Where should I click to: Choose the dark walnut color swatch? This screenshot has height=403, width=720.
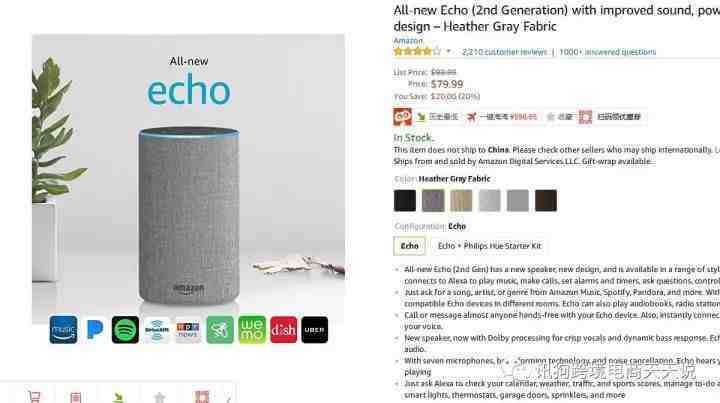point(546,201)
